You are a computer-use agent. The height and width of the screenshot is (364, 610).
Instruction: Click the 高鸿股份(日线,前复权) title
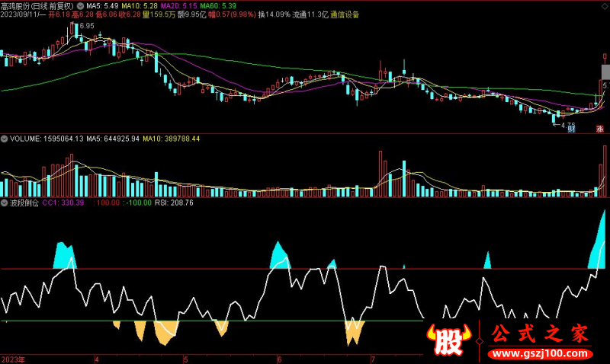coord(37,6)
